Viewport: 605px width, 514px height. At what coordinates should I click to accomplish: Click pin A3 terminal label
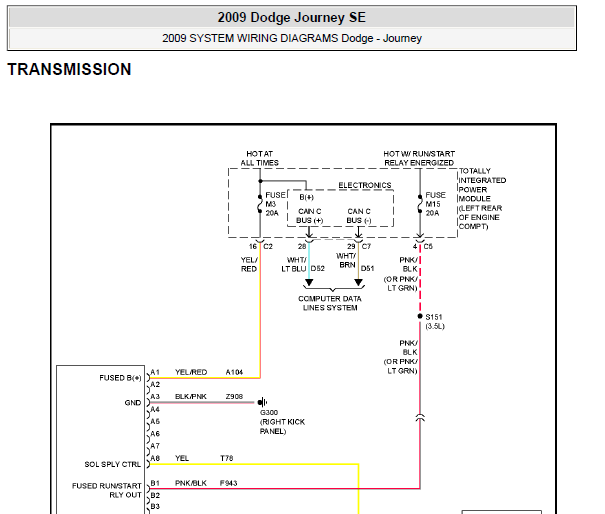click(155, 396)
